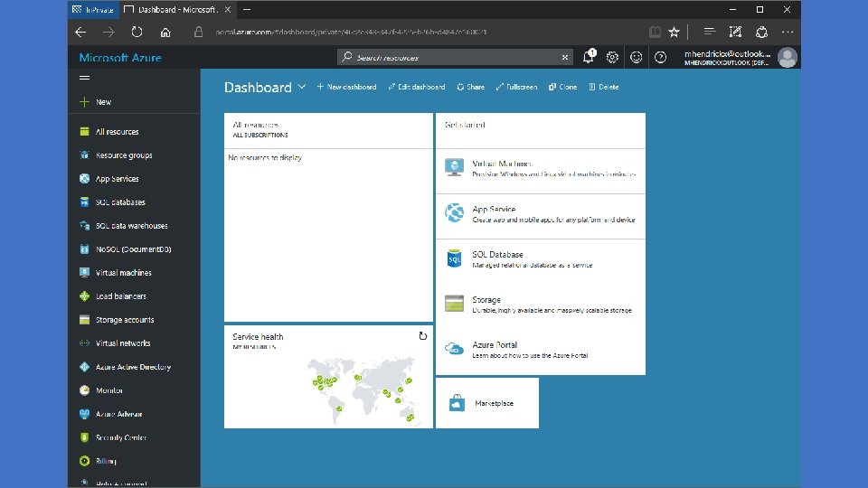Open the Security Center shield icon
The height and width of the screenshot is (488, 868).
pyautogui.click(x=84, y=437)
